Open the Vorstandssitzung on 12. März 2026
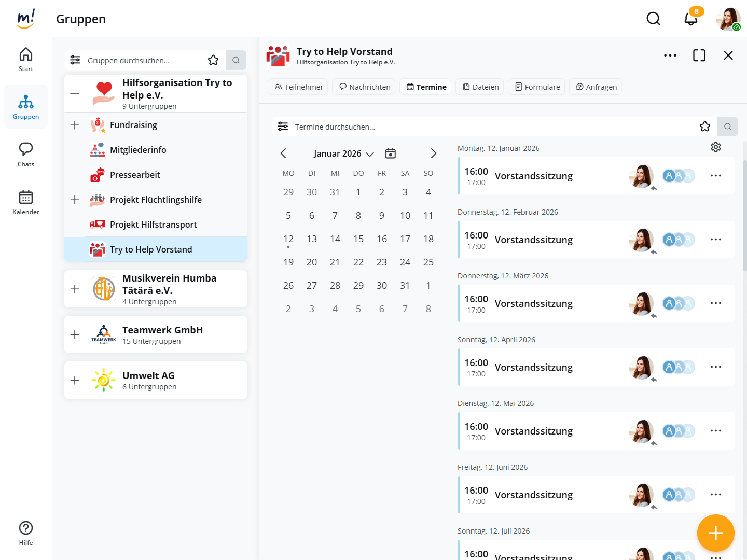 click(533, 303)
